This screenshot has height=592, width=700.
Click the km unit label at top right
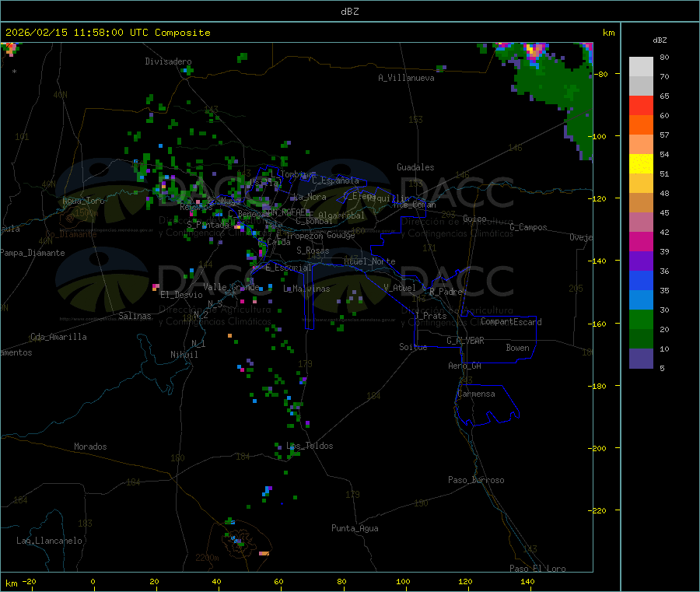point(608,33)
